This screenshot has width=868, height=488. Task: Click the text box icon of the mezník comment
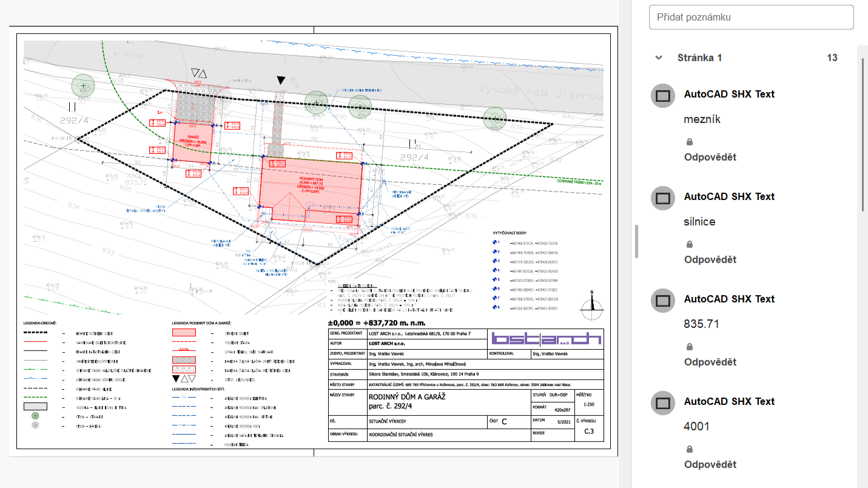coord(663,96)
